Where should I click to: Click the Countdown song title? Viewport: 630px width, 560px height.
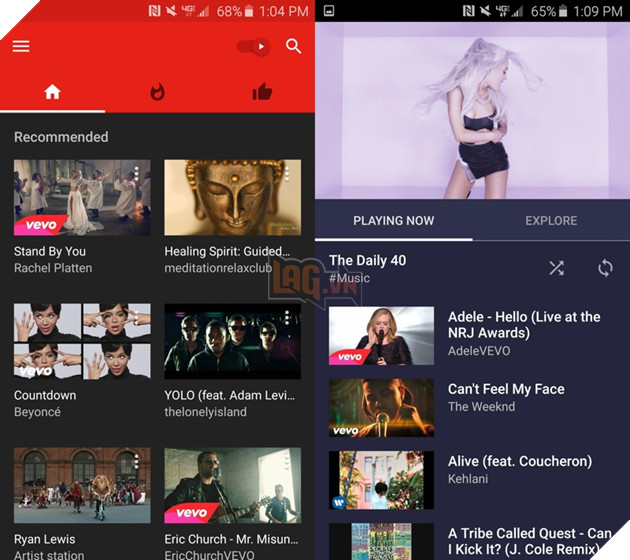point(45,395)
